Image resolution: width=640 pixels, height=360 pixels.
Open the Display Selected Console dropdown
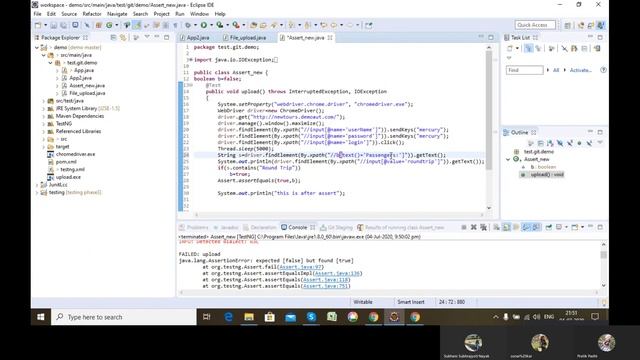tap(566, 227)
